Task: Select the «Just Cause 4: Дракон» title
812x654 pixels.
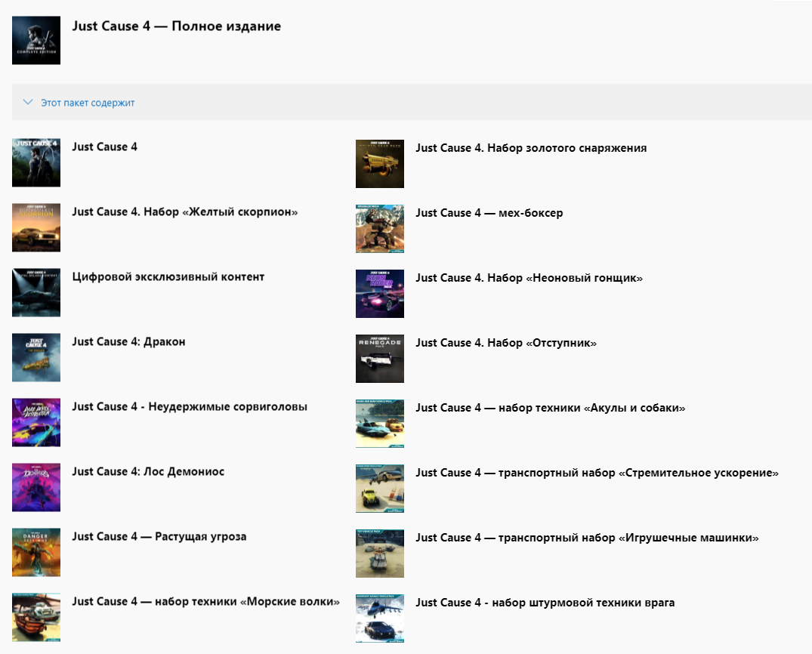Action: click(128, 342)
